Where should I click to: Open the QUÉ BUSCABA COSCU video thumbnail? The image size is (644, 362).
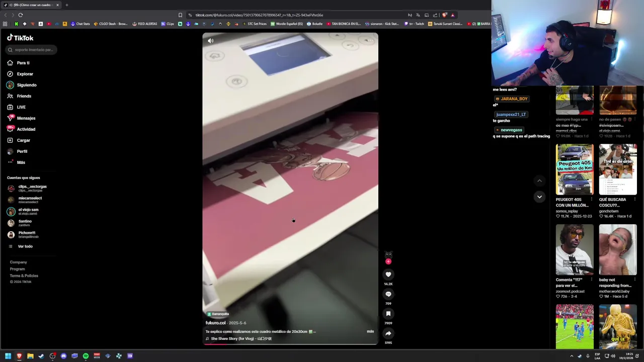point(618,169)
